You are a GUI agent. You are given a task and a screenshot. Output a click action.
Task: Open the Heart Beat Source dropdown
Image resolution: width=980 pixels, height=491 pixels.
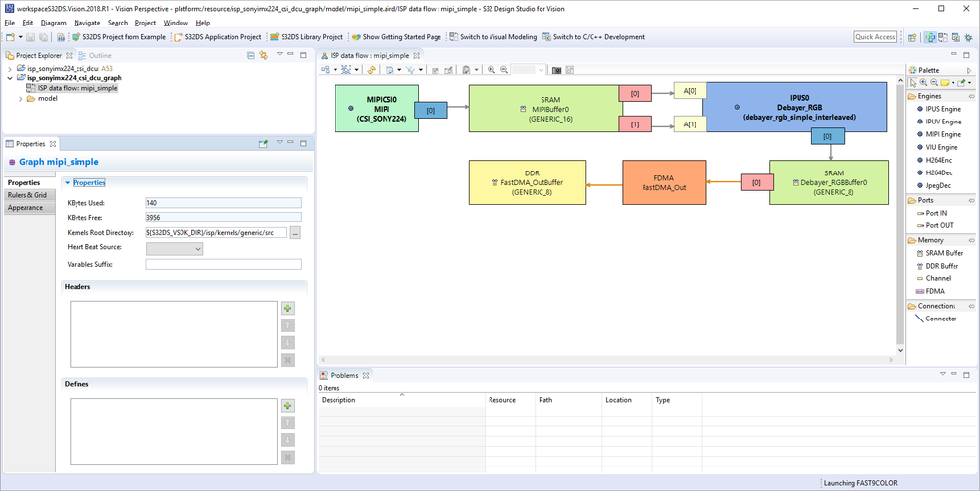pos(175,249)
